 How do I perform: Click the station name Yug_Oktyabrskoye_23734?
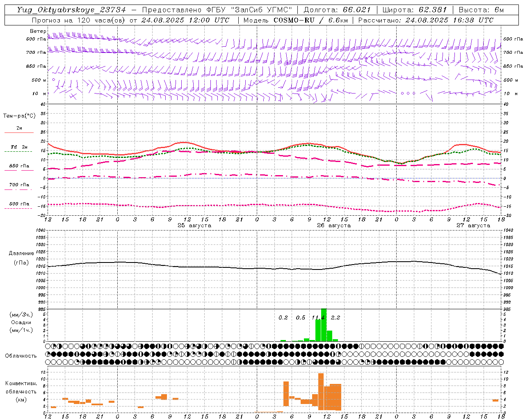click(71, 10)
